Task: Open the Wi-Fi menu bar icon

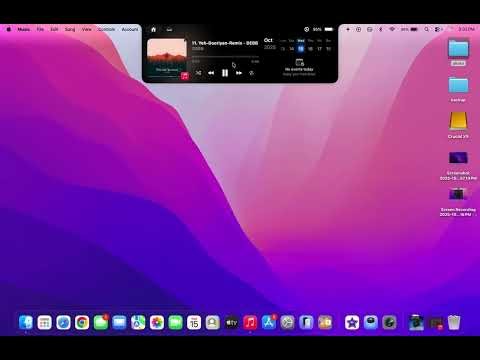Action: pos(392,29)
